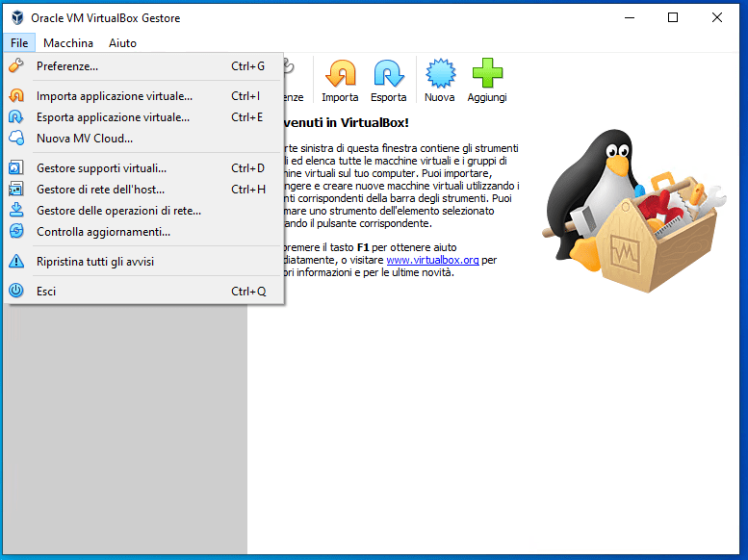Click the Importa toolbar icon
Viewport: 748px width, 560px height.
(x=340, y=75)
